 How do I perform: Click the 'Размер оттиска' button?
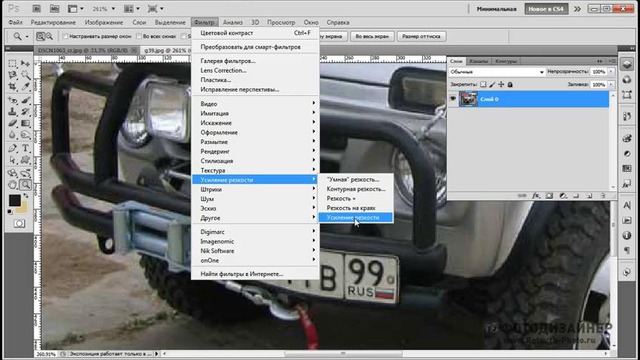421,36
